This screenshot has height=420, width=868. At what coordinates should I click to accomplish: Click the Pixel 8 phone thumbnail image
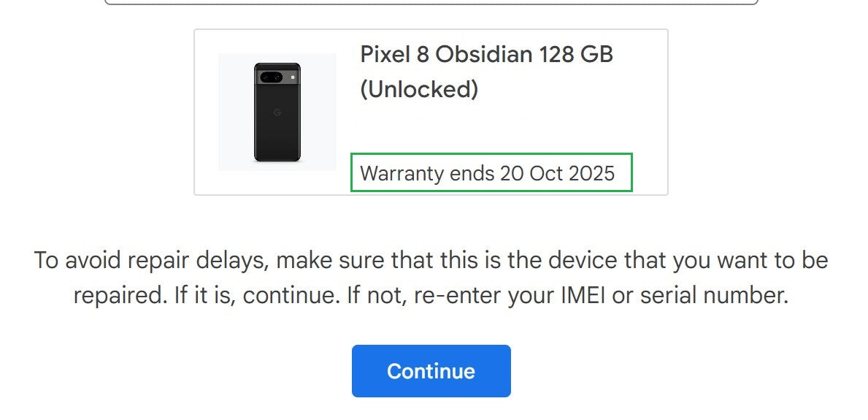click(277, 112)
